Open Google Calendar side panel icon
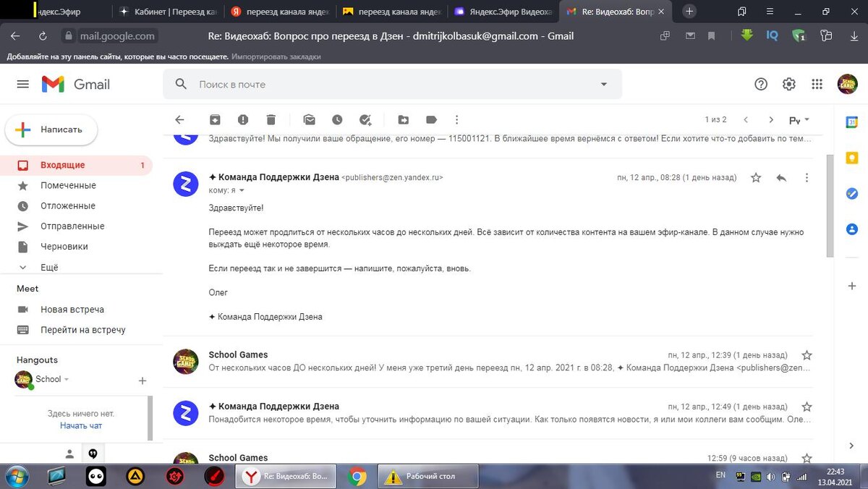The image size is (868, 489). [852, 123]
